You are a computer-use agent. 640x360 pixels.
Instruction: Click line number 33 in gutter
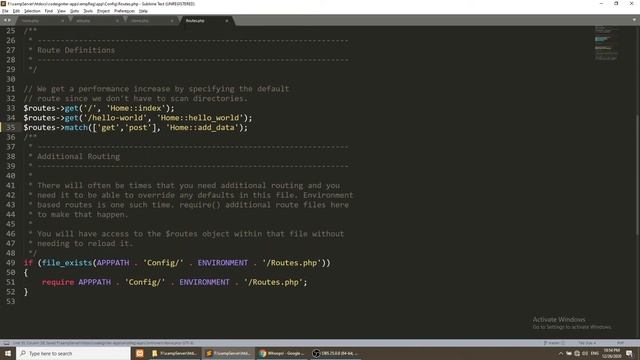[x=11, y=108]
